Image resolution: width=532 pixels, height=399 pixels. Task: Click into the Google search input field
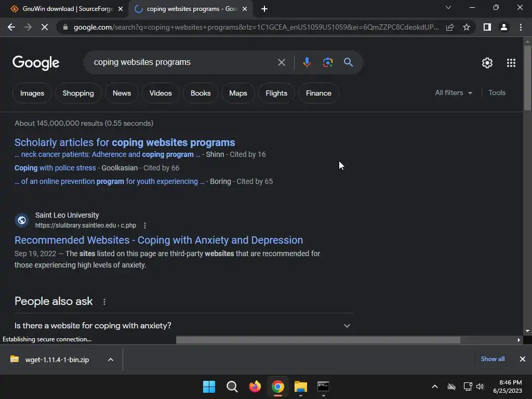pyautogui.click(x=183, y=62)
